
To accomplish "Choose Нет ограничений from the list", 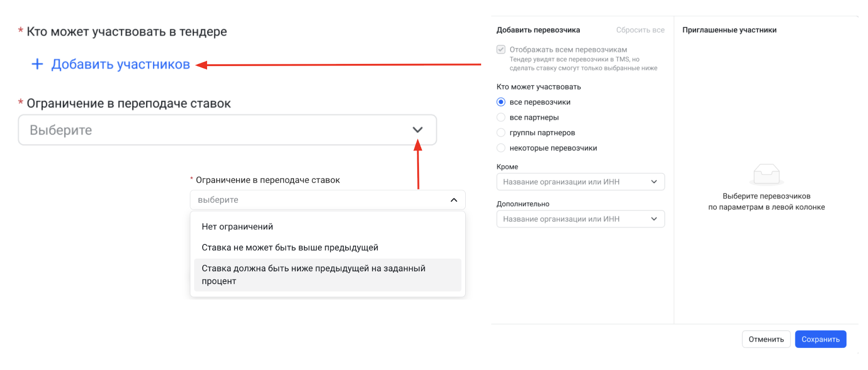I will (x=237, y=227).
